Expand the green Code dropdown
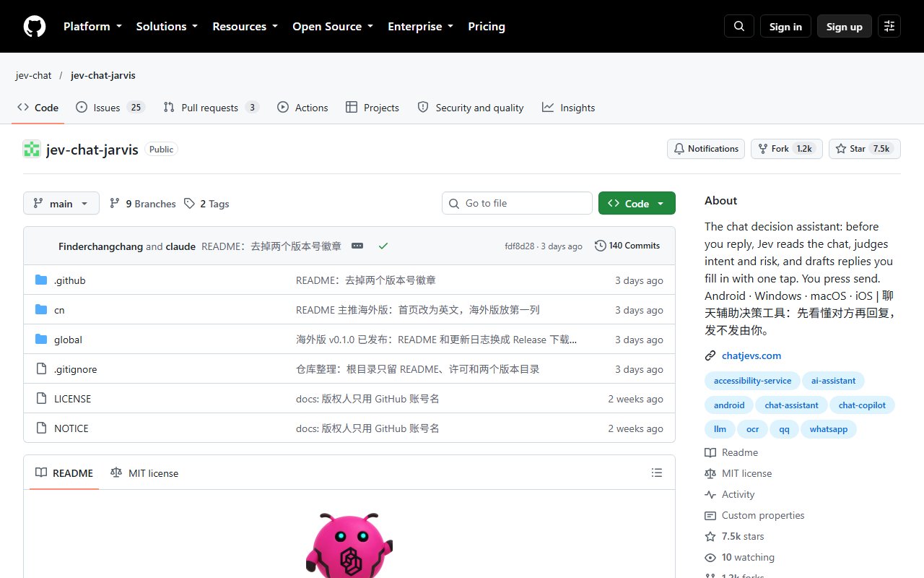Screen dimensions: 924x578 click(637, 204)
